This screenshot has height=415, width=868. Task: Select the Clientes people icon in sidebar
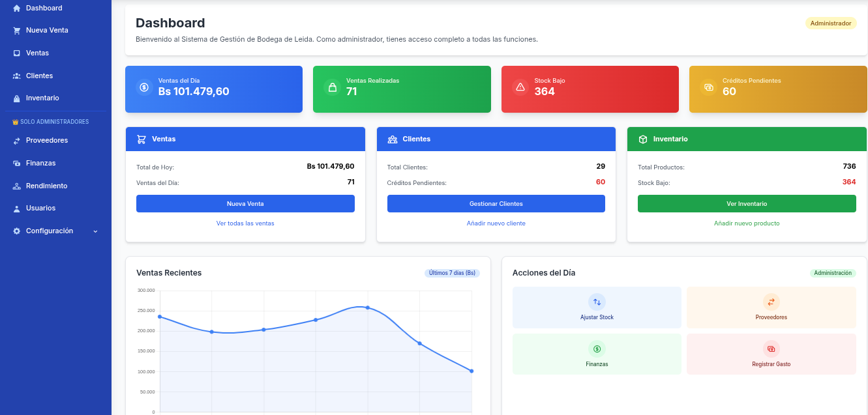[17, 76]
